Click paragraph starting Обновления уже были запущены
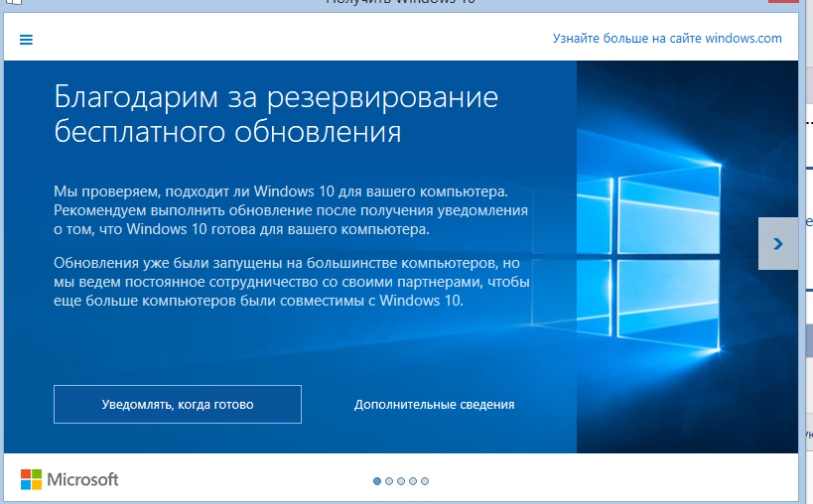The image size is (813, 504). [x=292, y=281]
